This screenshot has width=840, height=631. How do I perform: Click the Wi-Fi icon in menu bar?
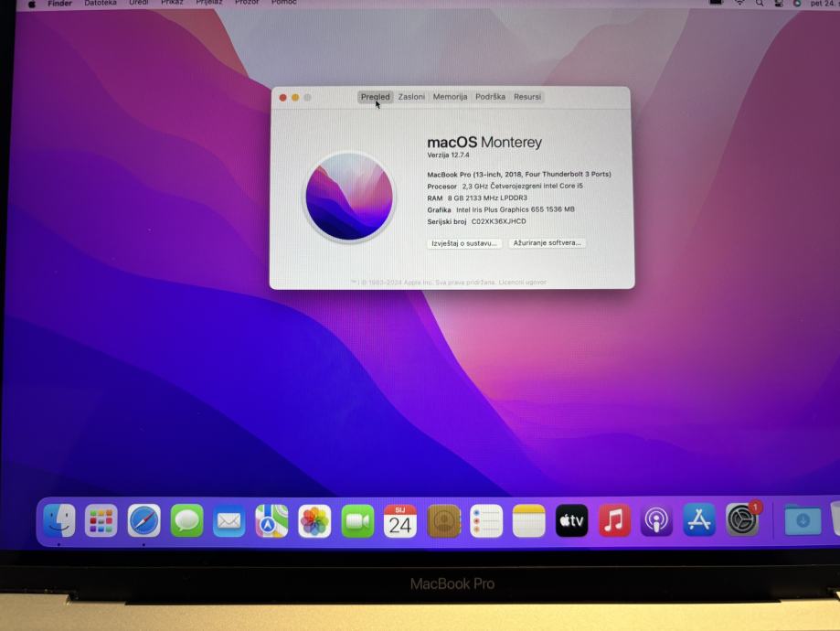pyautogui.click(x=739, y=3)
